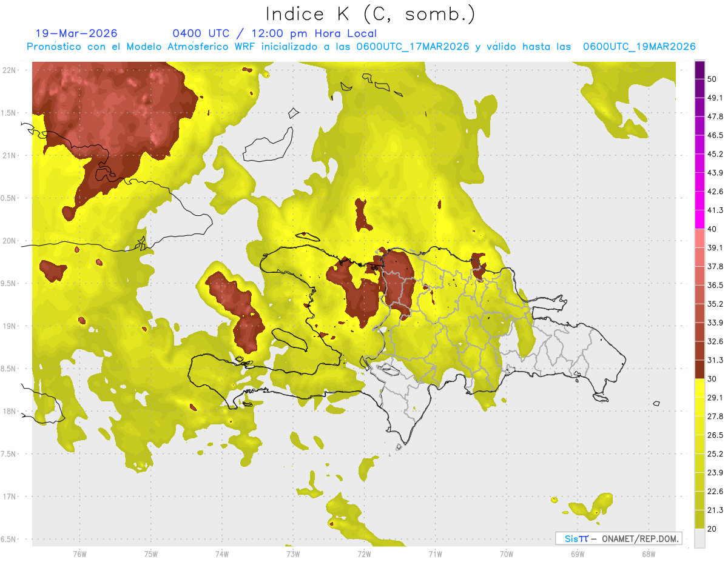Click the longitude label "75W"
The image size is (728, 562).
pyautogui.click(x=150, y=554)
